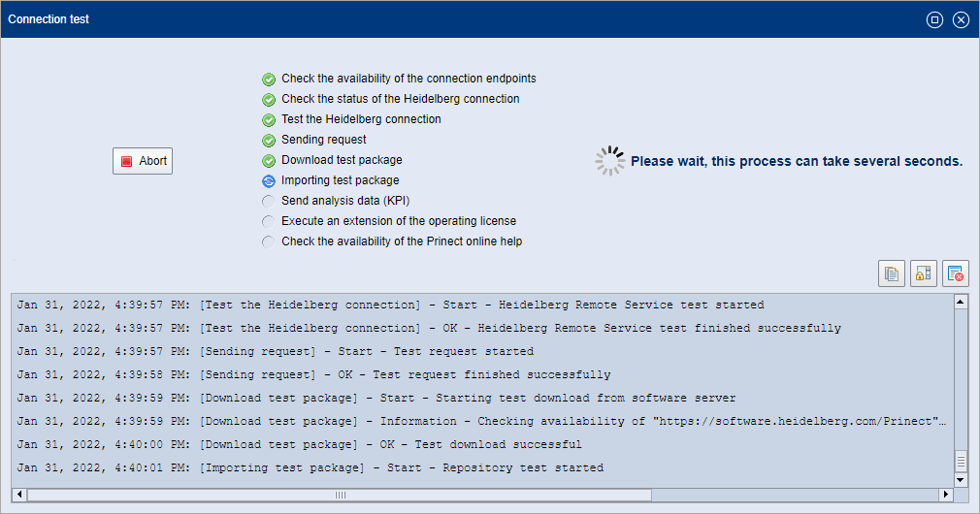This screenshot has width=980, height=514.
Task: Select log line 'Test download successful'
Action: coord(299,445)
